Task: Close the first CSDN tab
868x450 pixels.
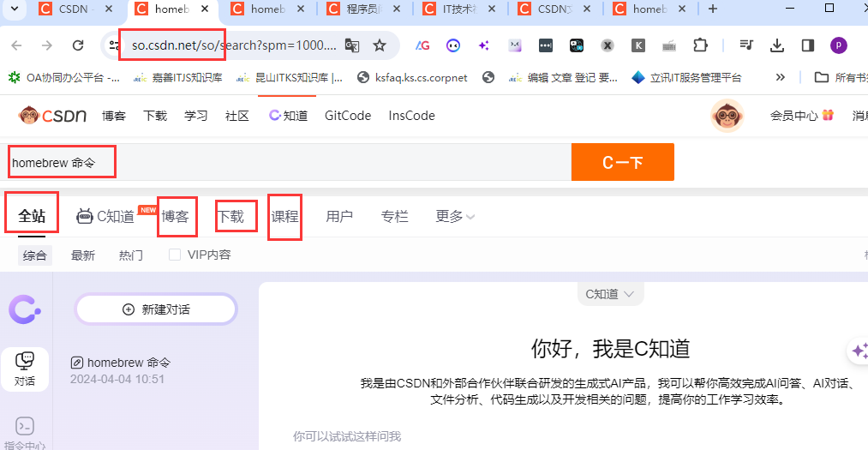Action: click(109, 9)
